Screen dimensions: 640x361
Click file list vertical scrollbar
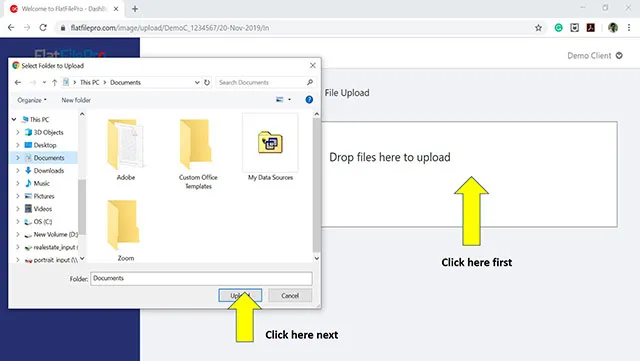[x=316, y=186]
